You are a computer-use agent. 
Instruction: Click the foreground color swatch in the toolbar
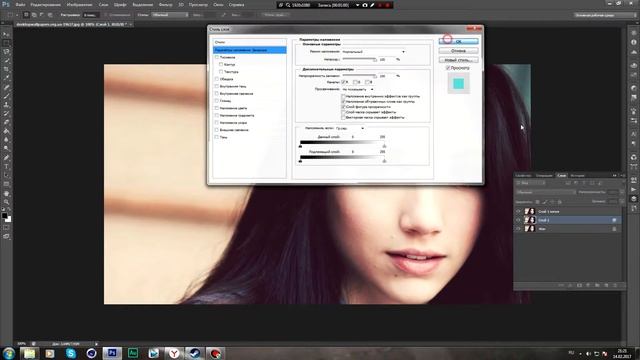click(4, 215)
